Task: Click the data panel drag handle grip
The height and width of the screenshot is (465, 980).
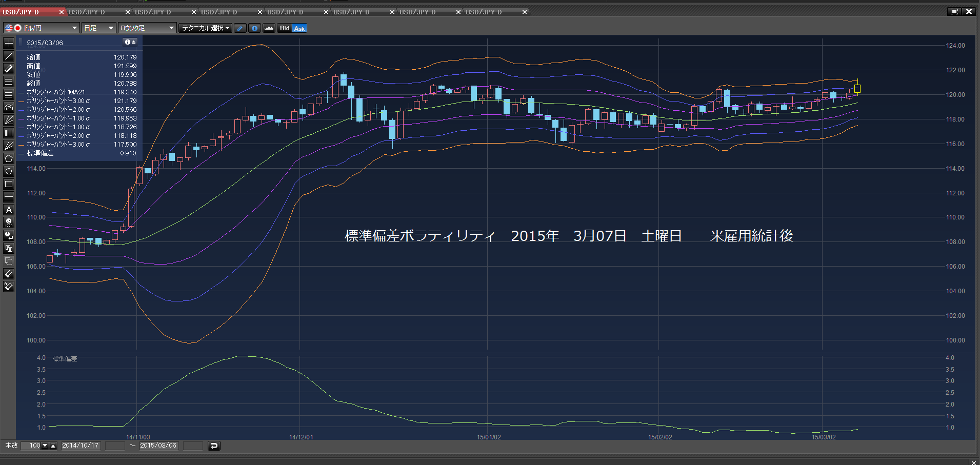Action: pos(21,43)
